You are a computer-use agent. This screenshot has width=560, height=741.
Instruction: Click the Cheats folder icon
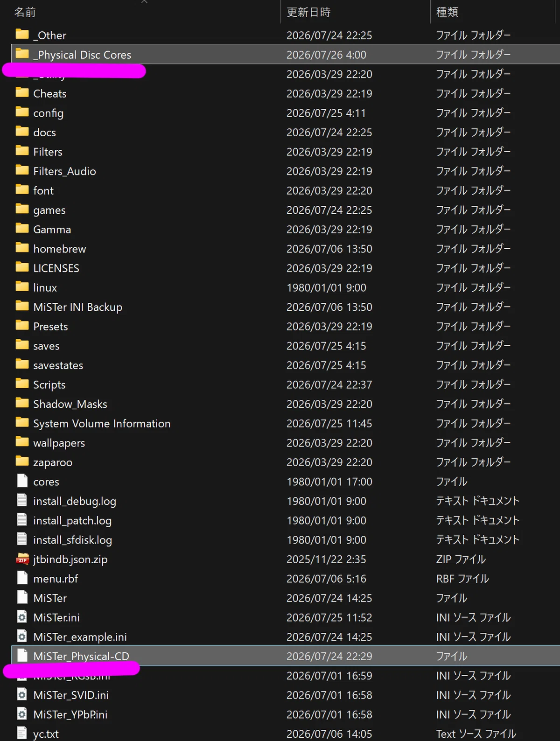point(22,92)
